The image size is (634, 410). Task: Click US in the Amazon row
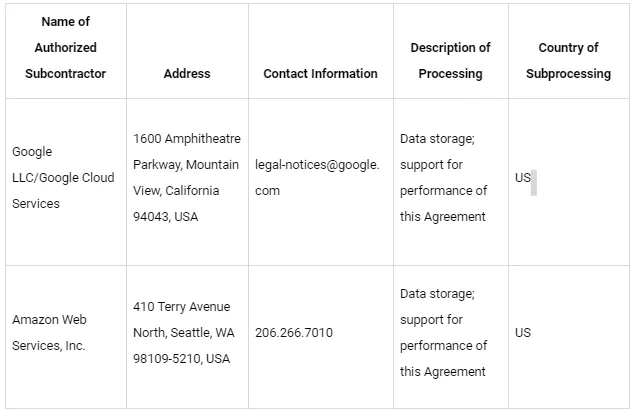click(522, 332)
